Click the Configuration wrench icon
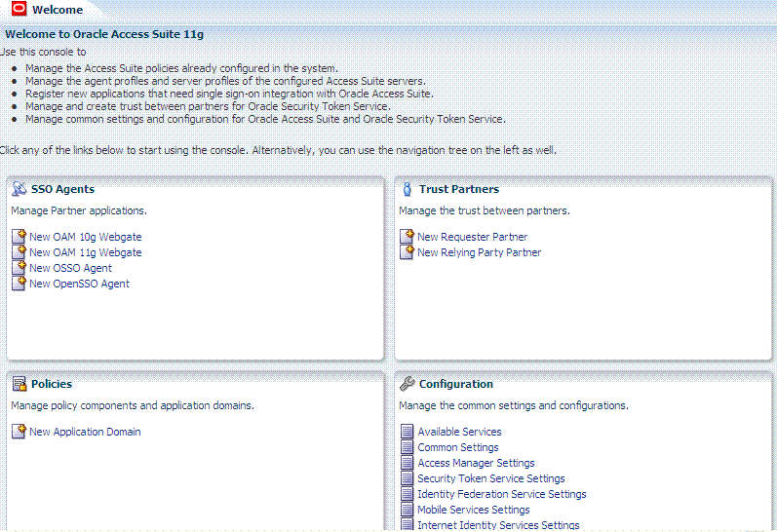 click(x=408, y=383)
